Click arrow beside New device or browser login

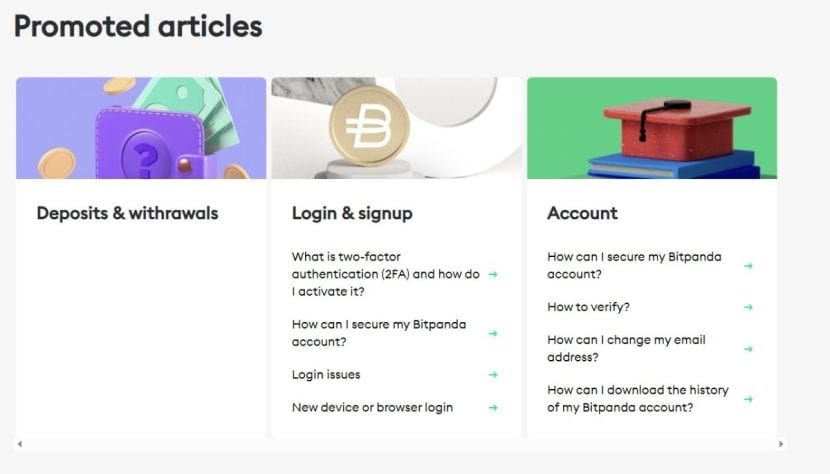point(493,408)
